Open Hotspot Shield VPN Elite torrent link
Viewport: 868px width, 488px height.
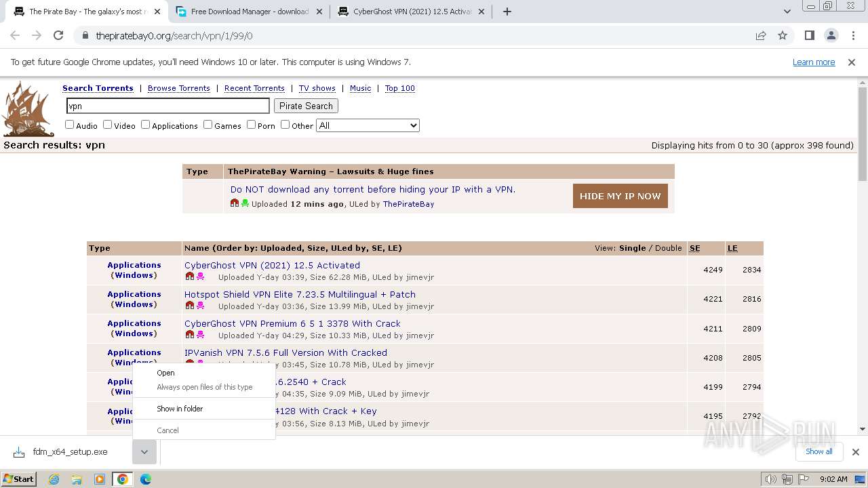tap(300, 294)
